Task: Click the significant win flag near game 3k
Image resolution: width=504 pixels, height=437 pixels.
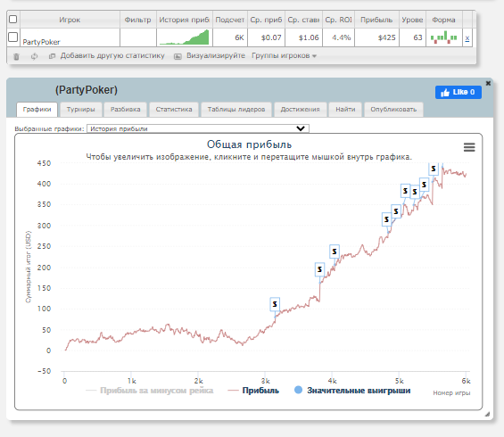Action: pos(275,304)
